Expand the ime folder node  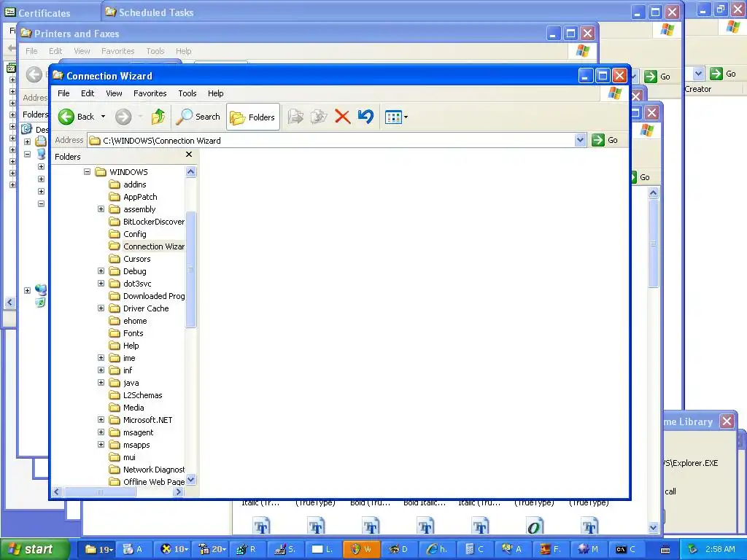101,357
